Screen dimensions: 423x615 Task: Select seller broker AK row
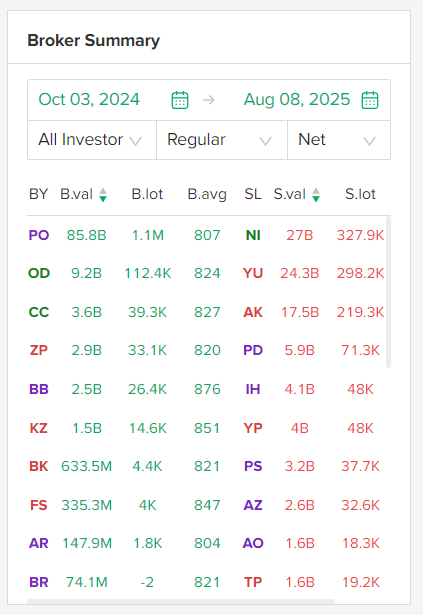253,312
